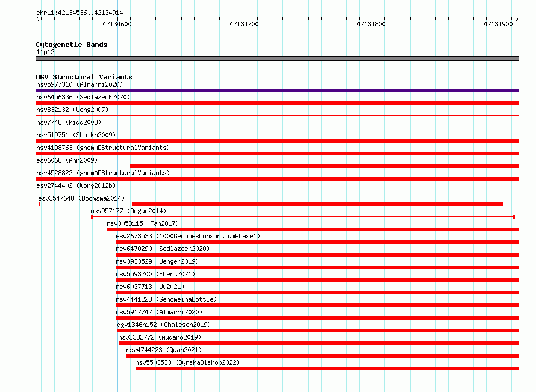Image resolution: width=536 pixels, height=392 pixels.
Task: Click the red bar under nsv6456336
Action: [277, 103]
